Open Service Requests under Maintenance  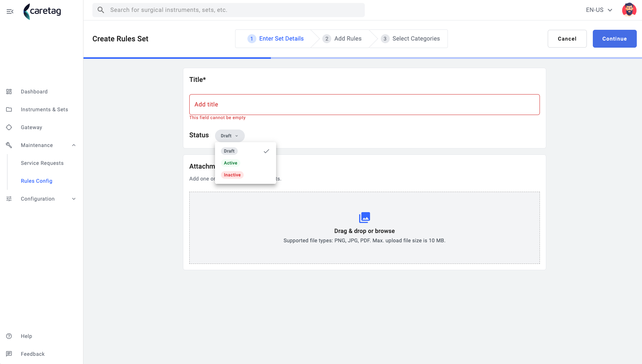pyautogui.click(x=42, y=163)
